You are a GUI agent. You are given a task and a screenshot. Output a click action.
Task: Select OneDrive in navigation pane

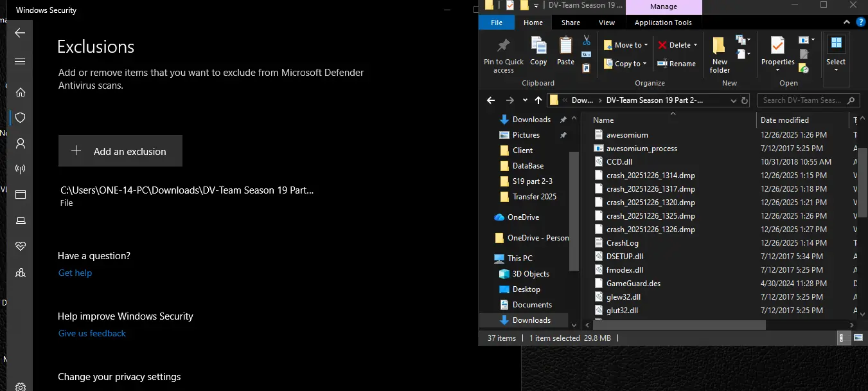[x=523, y=217]
